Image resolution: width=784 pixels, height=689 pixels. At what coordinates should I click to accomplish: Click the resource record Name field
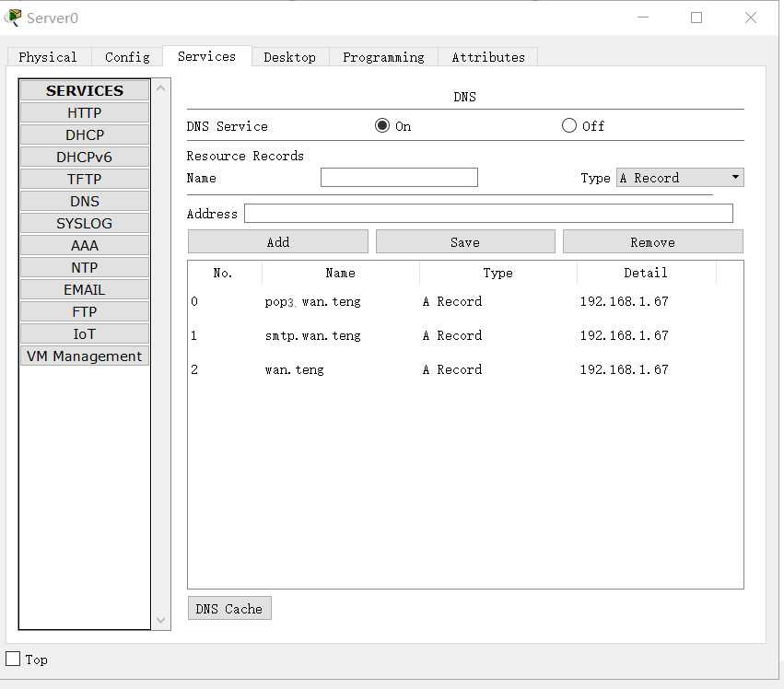tap(399, 178)
